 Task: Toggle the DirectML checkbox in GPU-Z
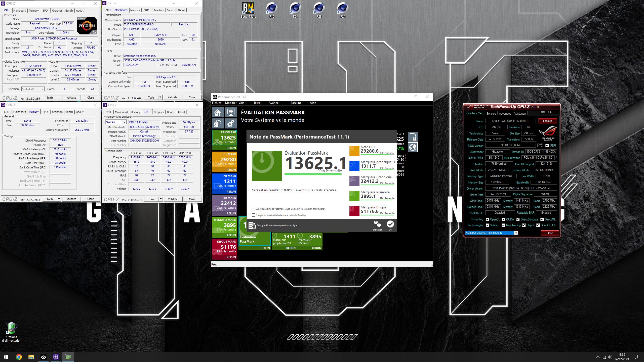coord(542,219)
